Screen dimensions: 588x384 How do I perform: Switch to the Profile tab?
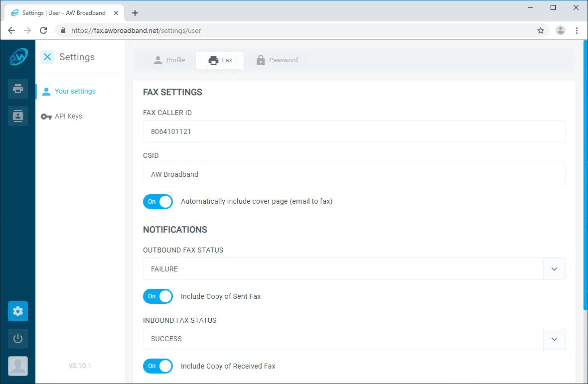pyautogui.click(x=169, y=60)
